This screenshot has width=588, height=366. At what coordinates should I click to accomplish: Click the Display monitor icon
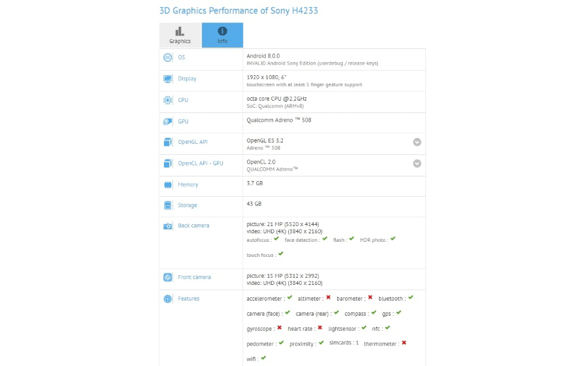(168, 78)
